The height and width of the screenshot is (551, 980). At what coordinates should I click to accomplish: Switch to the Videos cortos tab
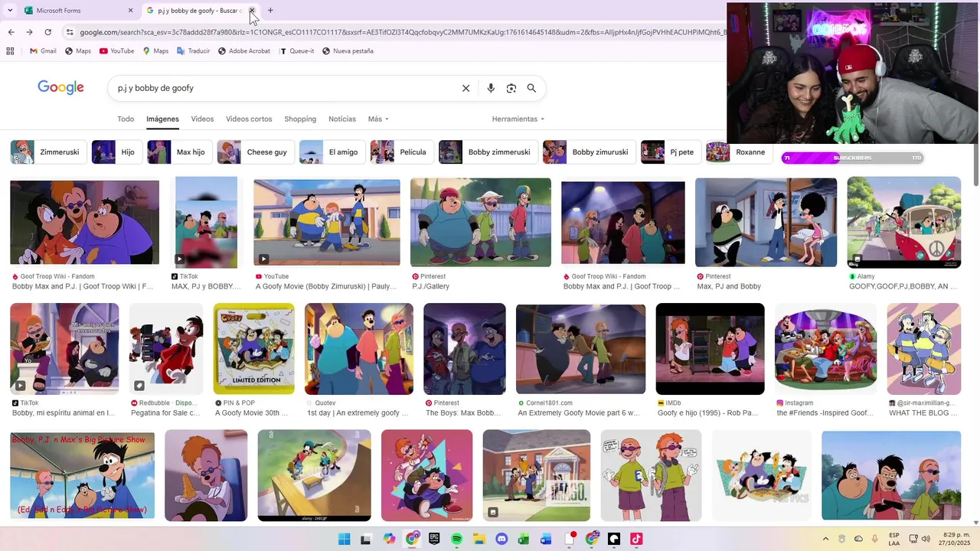click(249, 119)
